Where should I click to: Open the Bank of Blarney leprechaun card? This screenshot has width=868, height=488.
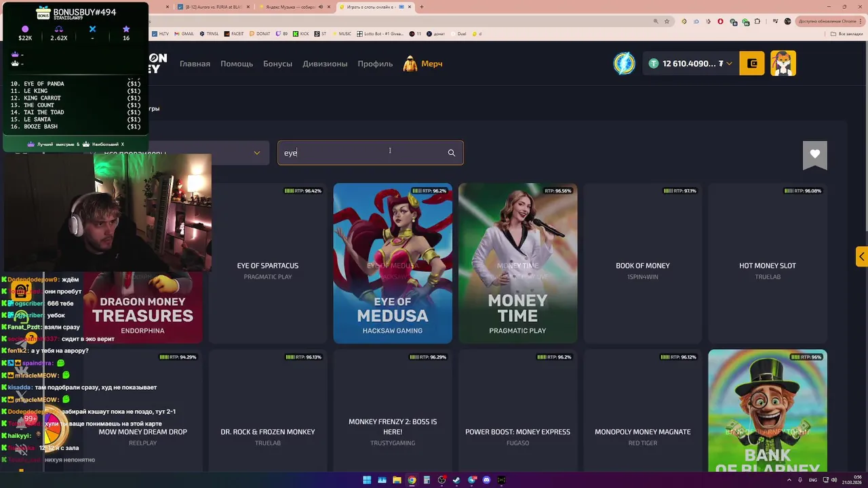pyautogui.click(x=768, y=411)
